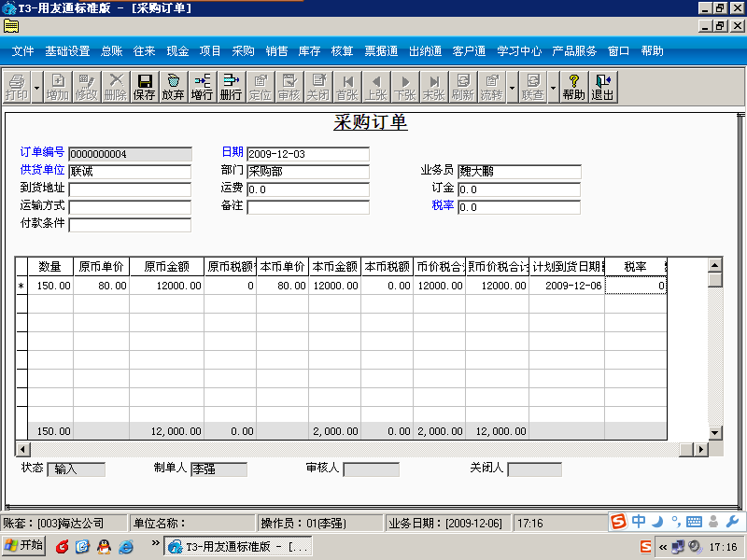
Task: Launch Internet Explorer from quick launch
Action: point(126,547)
